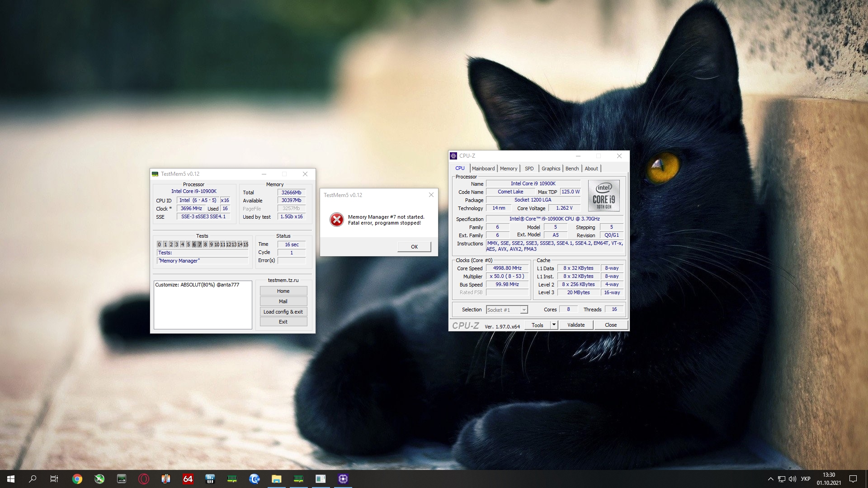Open the Bench tab in CPU-Z
The height and width of the screenshot is (488, 868).
pyautogui.click(x=572, y=169)
